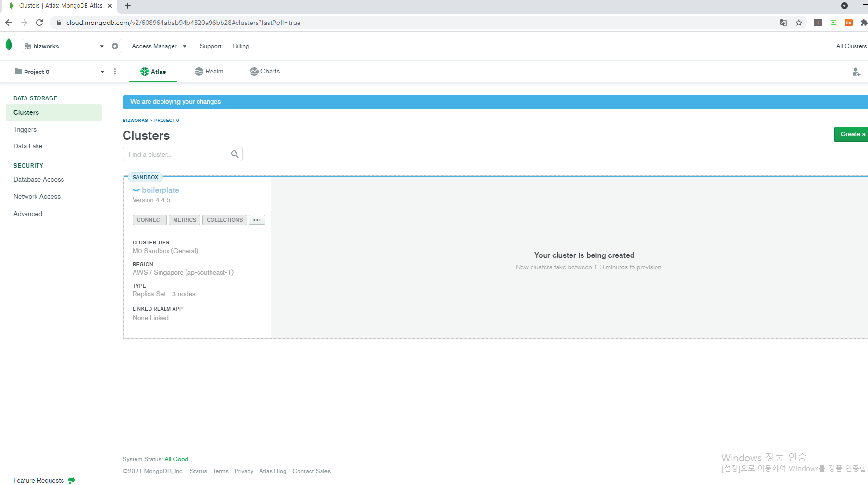Expand the bizworks organization dropdown
The width and height of the screenshot is (868, 485).
(x=64, y=46)
